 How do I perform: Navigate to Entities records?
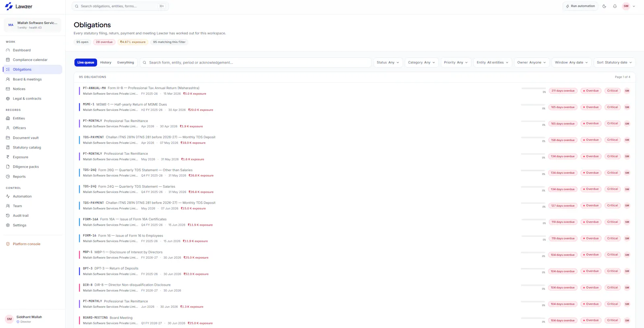(33, 118)
